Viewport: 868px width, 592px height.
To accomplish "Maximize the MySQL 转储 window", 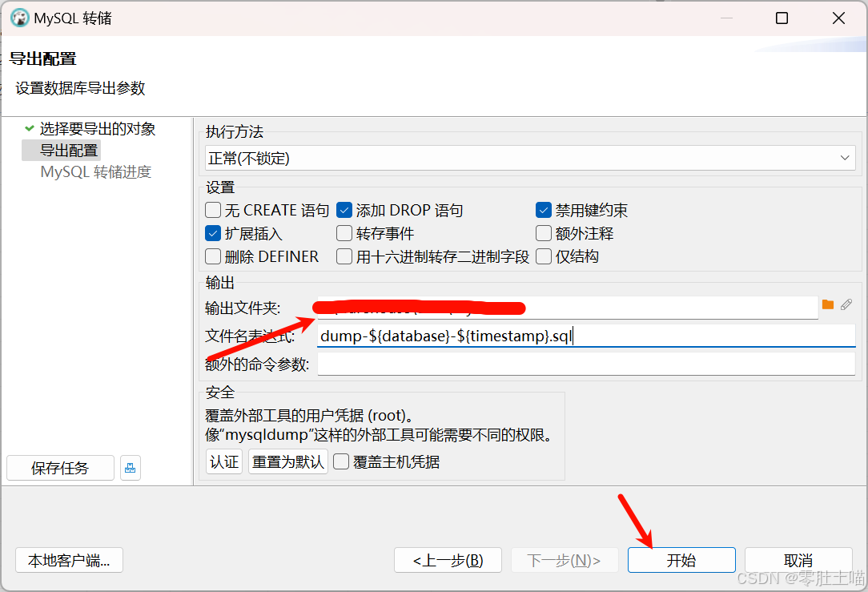I will (x=782, y=18).
